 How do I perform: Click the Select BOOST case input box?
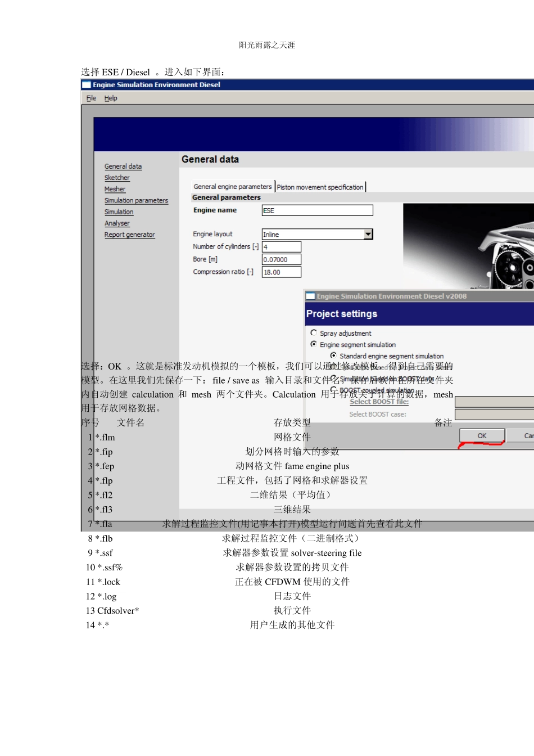click(x=494, y=415)
